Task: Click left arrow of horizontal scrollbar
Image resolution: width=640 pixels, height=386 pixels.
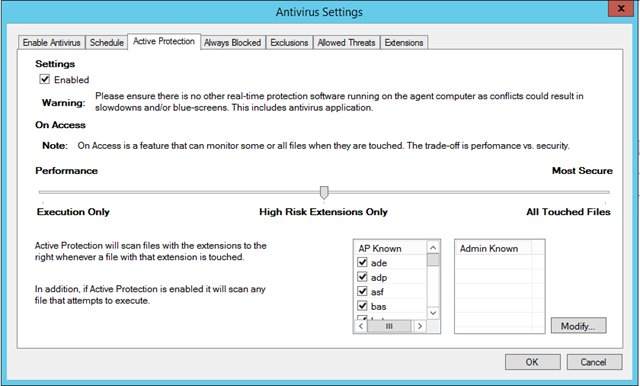Action: pyautogui.click(x=361, y=326)
